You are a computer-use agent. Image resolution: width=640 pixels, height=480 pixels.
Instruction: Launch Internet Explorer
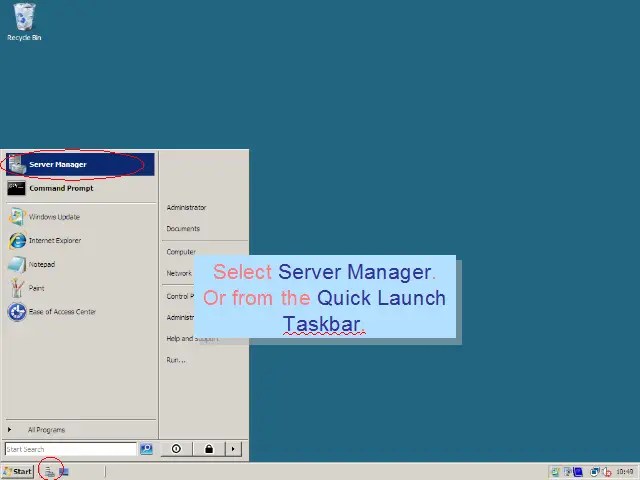(x=80, y=240)
